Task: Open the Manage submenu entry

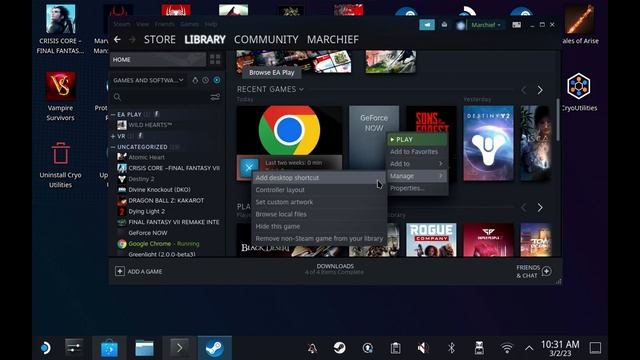Action: pos(417,176)
